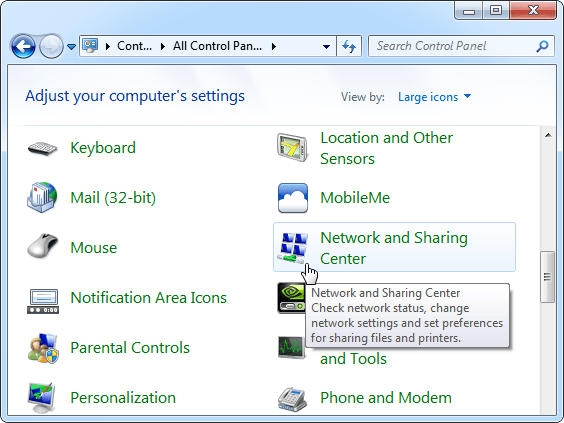Click the Personalization monitor icon
This screenshot has height=423, width=564.
coord(42,397)
